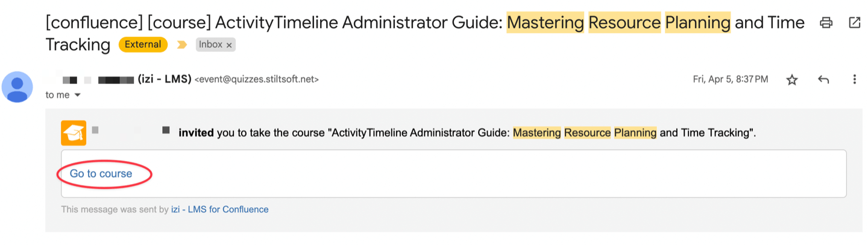Click the Inbox label chip
The height and width of the screenshot is (245, 868).
210,45
